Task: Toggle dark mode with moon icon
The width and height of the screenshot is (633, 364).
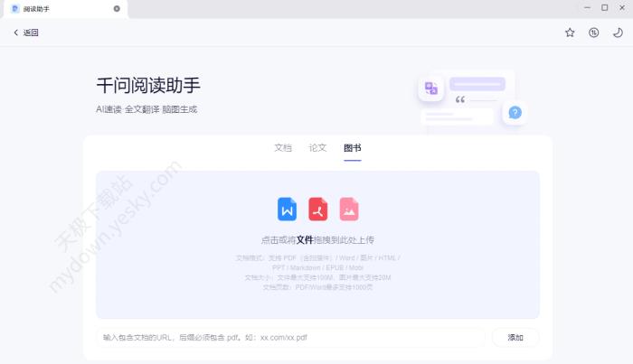Action: tap(618, 33)
